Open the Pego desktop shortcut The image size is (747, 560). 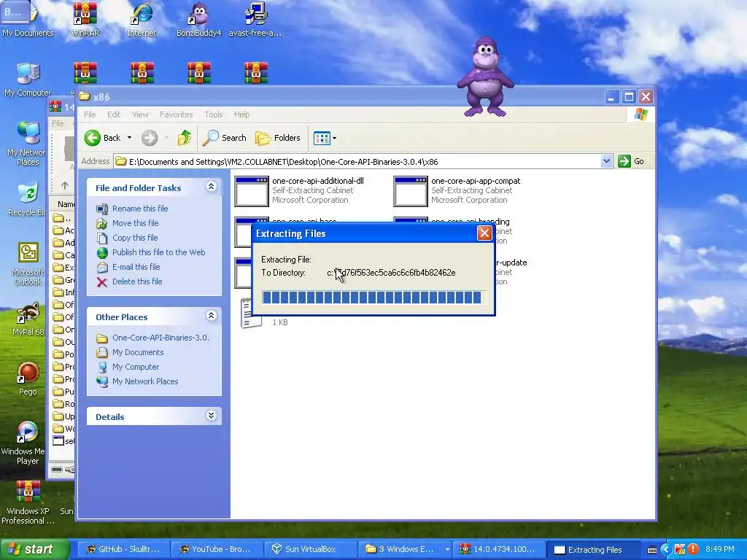point(28,379)
